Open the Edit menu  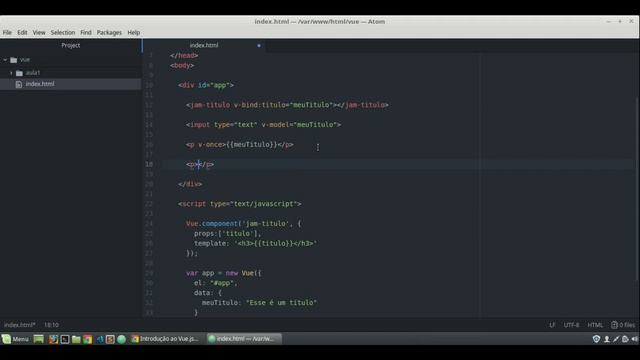pos(22,32)
